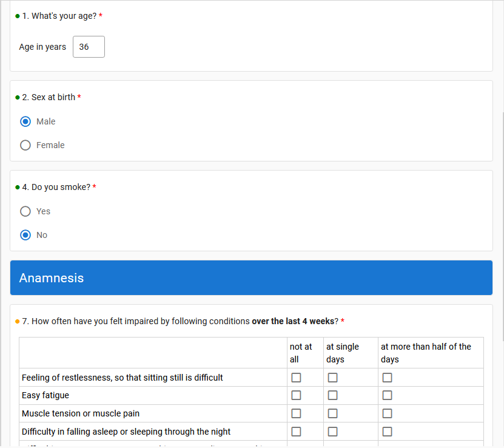
Task: Click the blue Anamnesis section header
Action: 251,277
